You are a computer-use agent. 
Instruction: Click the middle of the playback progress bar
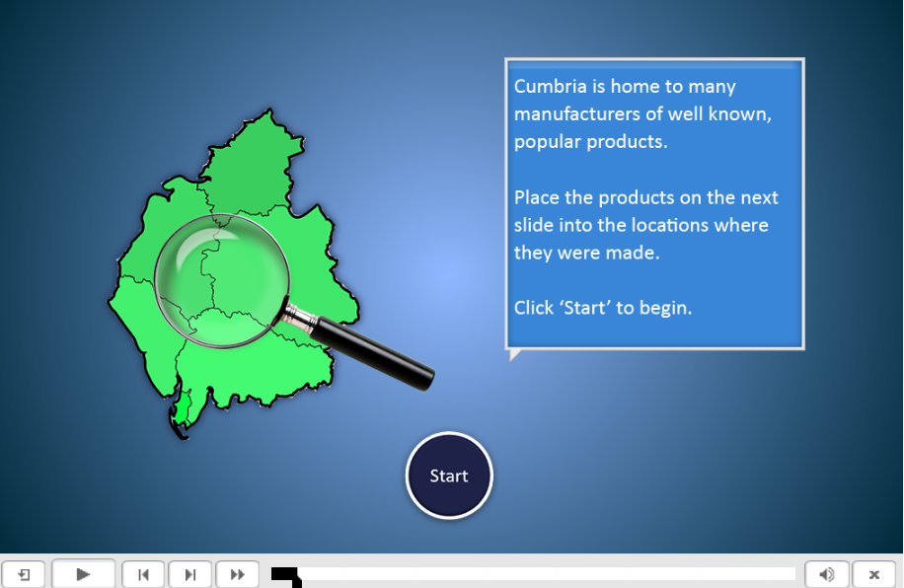pyautogui.click(x=533, y=574)
